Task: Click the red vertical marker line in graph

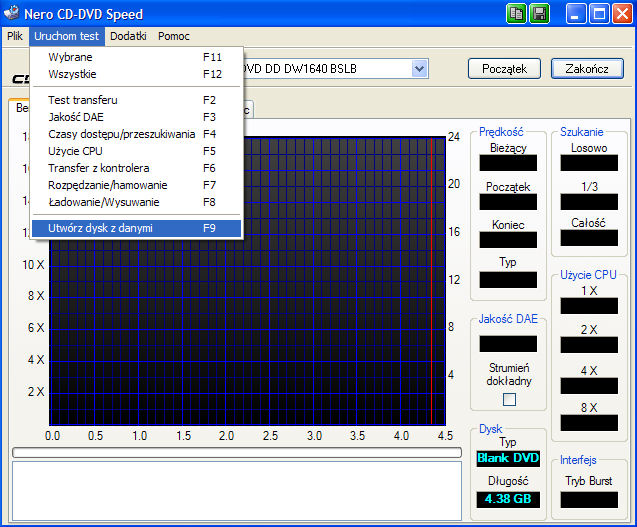Action: point(431,281)
